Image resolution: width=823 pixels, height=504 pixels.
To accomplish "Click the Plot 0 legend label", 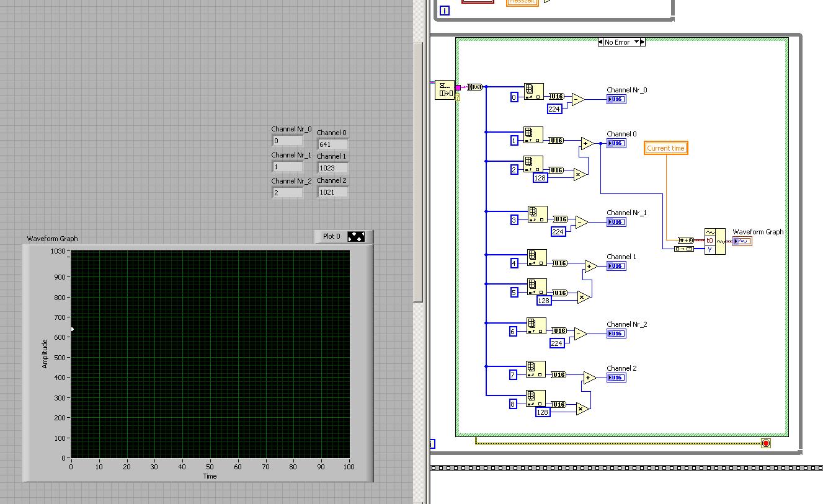I will 332,236.
